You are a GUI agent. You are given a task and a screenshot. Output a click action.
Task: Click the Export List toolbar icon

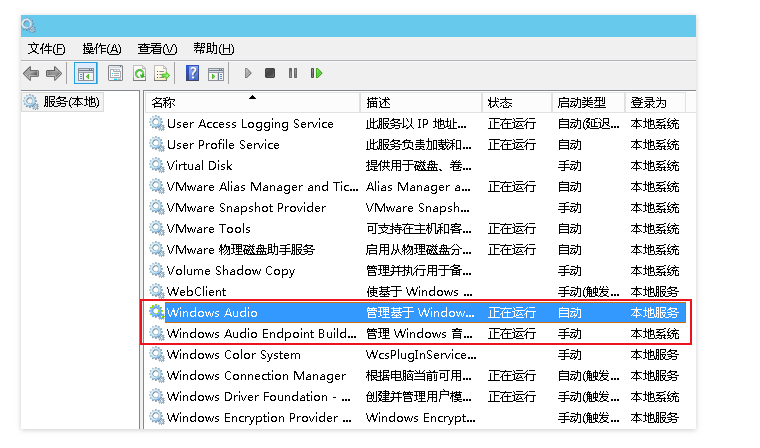(x=162, y=74)
